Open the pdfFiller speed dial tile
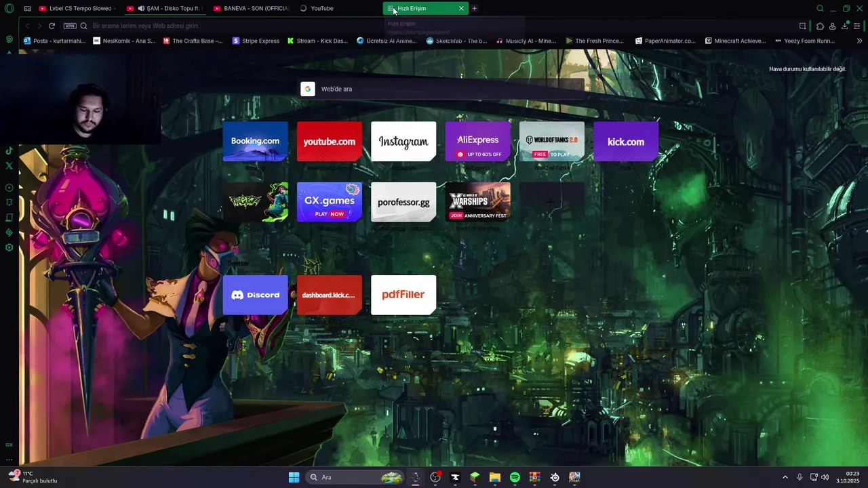Image resolution: width=868 pixels, height=488 pixels. click(403, 295)
